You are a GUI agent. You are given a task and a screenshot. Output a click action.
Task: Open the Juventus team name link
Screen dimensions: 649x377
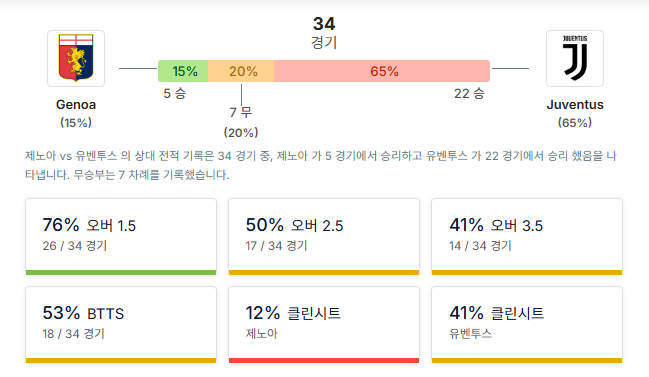click(x=574, y=105)
